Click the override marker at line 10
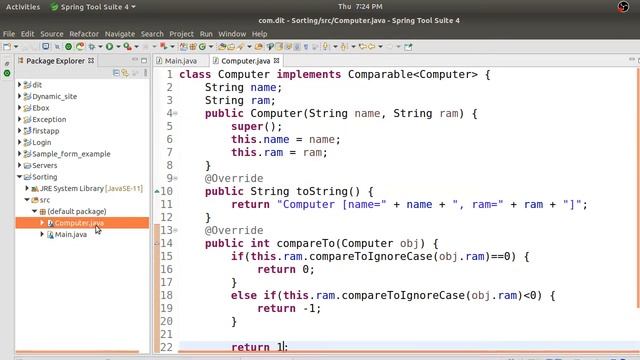640x360 pixels. click(157, 191)
